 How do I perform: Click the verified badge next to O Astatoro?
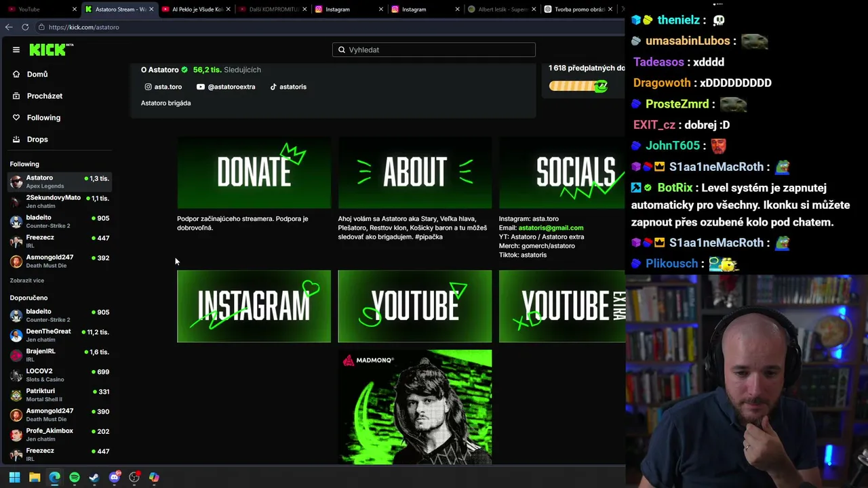click(x=184, y=70)
